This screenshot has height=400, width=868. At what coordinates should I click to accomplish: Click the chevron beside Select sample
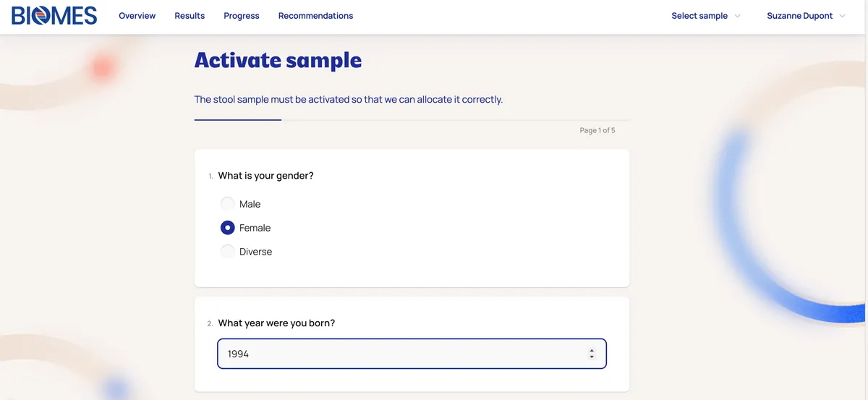(738, 16)
